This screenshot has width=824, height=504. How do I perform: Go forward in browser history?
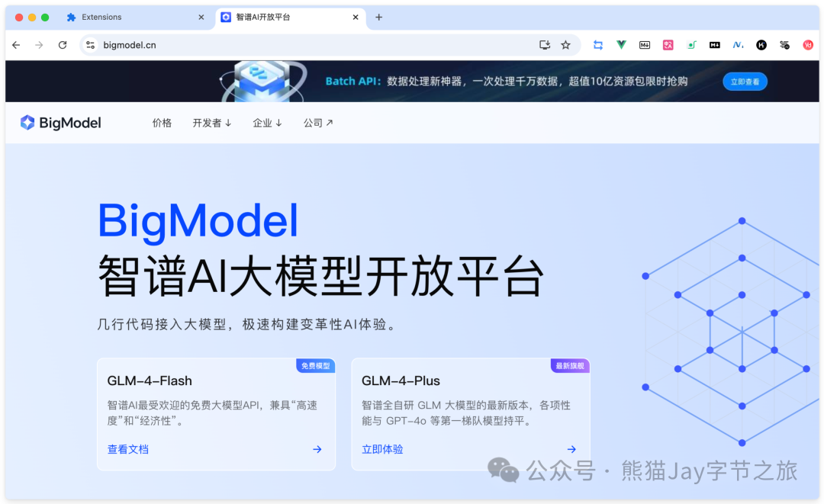point(39,45)
